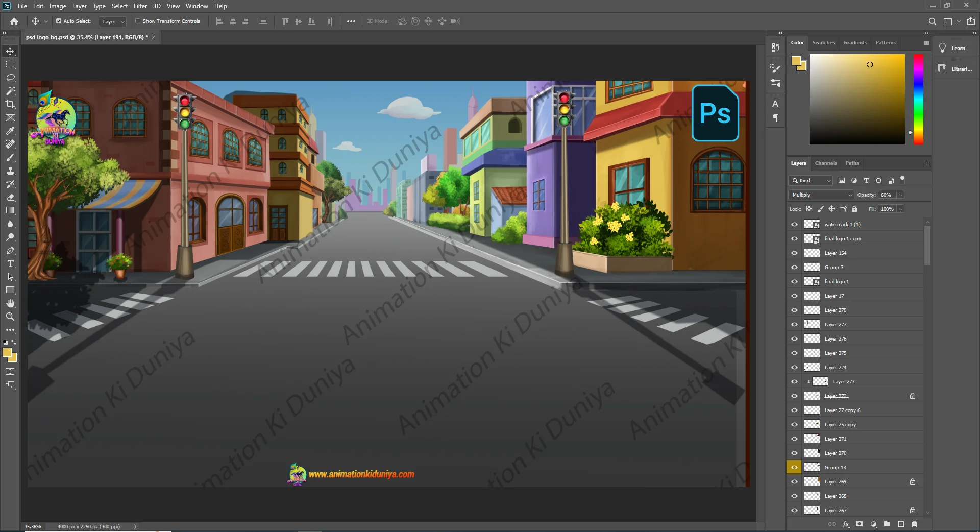
Task: Add layer style via fx icon
Action: pos(846,524)
